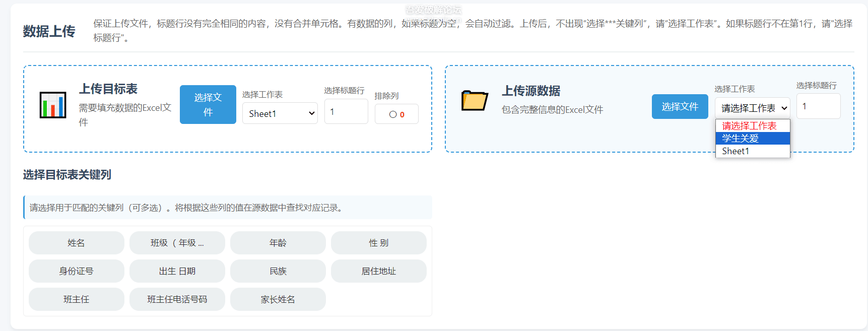Toggle the 出生 日期 key column chip
Image resolution: width=868 pixels, height=331 pixels.
[x=177, y=271]
